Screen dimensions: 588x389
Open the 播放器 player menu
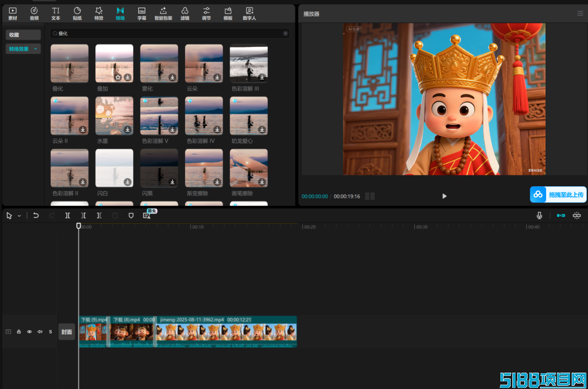tap(580, 14)
